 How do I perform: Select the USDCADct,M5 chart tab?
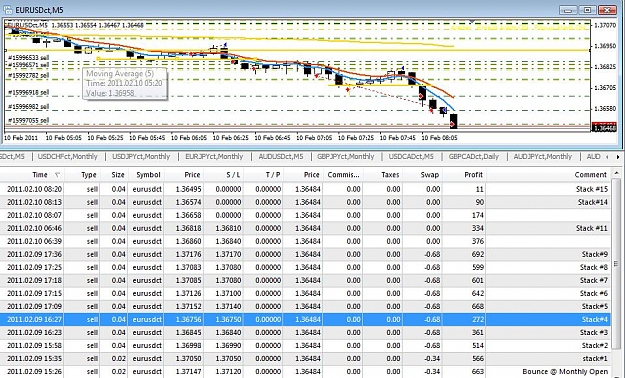411,156
